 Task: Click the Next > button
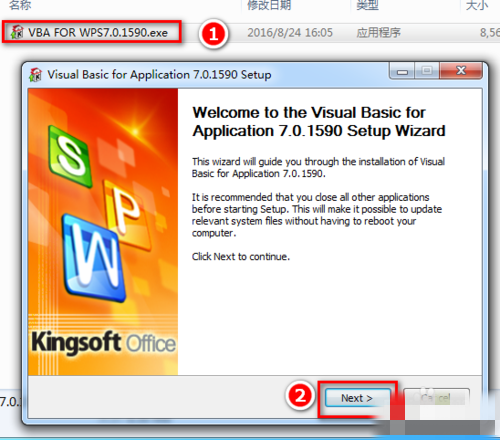[x=358, y=398]
